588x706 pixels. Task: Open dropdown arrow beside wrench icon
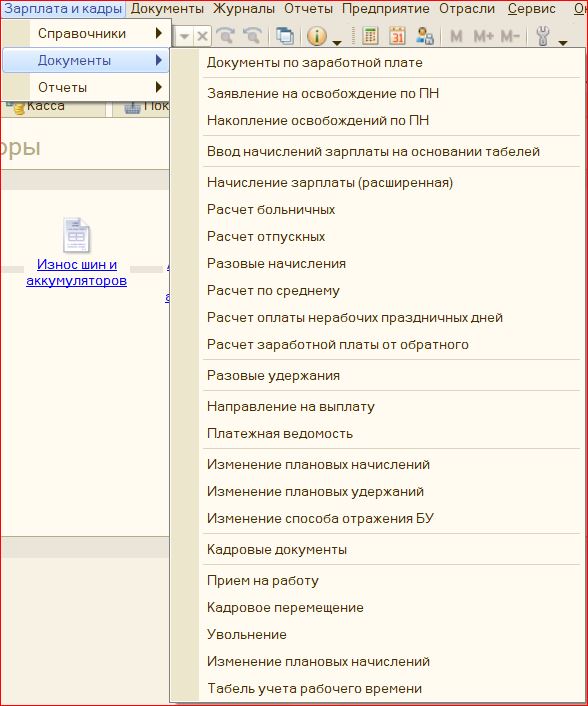point(562,43)
